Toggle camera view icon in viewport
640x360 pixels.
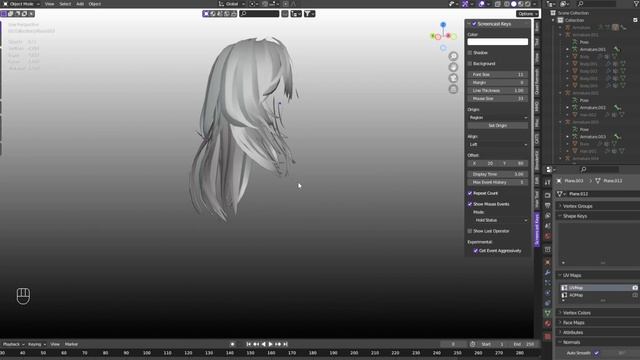click(453, 78)
